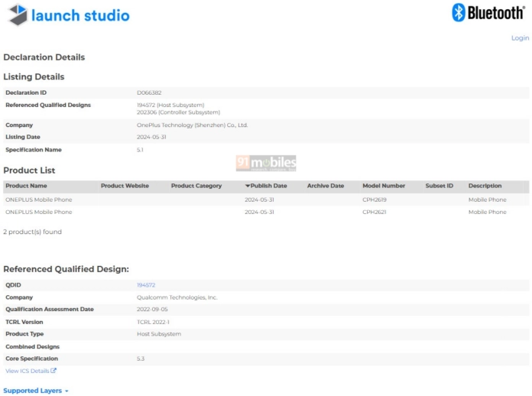The width and height of the screenshot is (532, 396).
Task: Click the Publish Date sort arrow
Action: click(x=248, y=186)
